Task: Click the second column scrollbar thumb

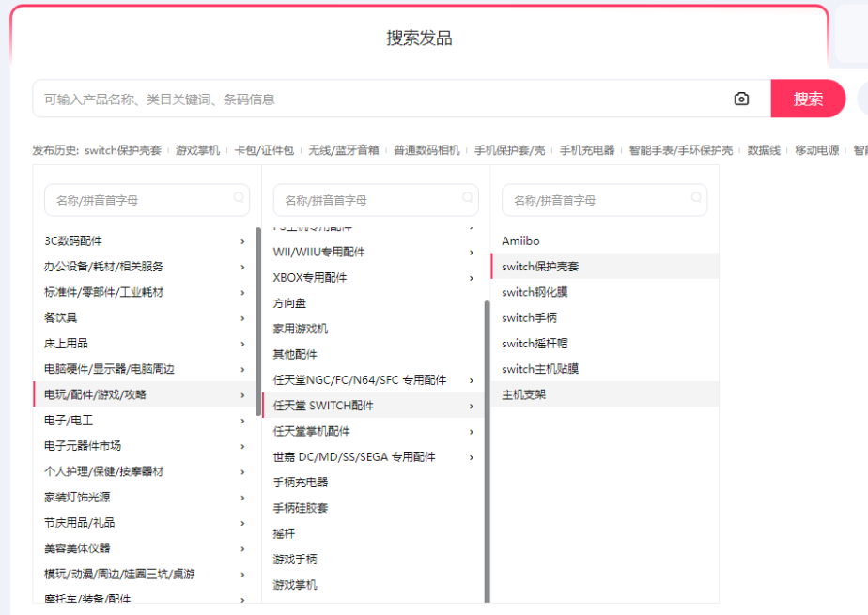Action: coord(487,451)
